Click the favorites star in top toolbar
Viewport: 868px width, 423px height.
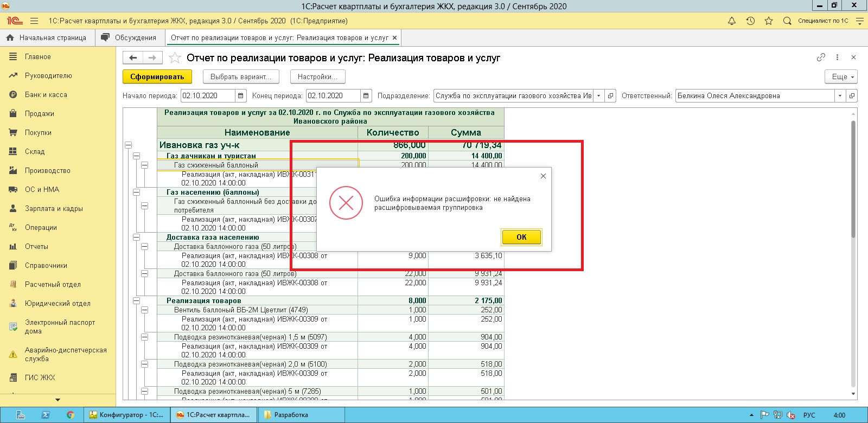769,21
